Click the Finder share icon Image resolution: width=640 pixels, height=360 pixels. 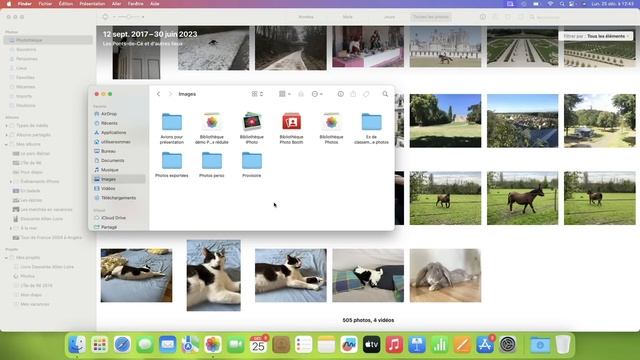coord(353,94)
